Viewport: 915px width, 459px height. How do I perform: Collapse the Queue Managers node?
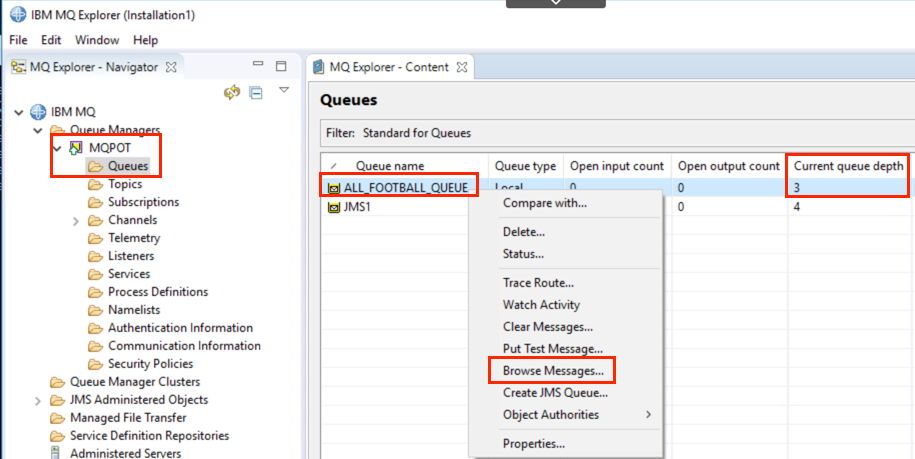[x=38, y=130]
